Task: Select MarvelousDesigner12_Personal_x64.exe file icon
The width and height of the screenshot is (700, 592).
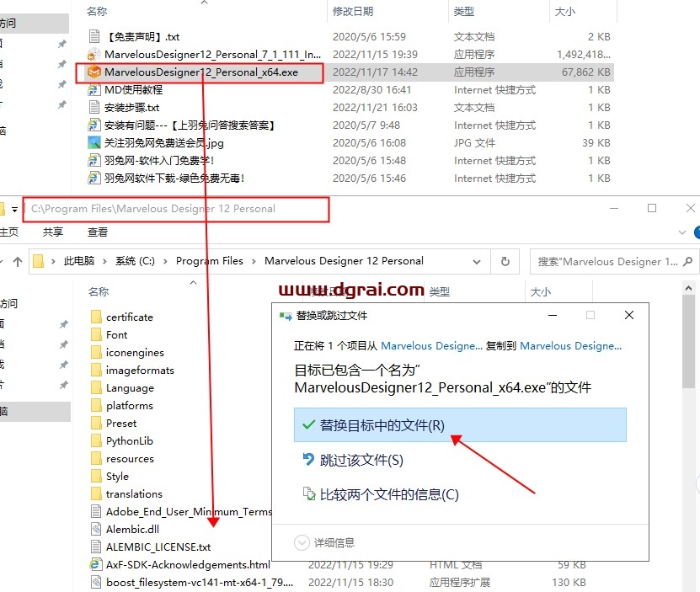Action: coord(94,72)
